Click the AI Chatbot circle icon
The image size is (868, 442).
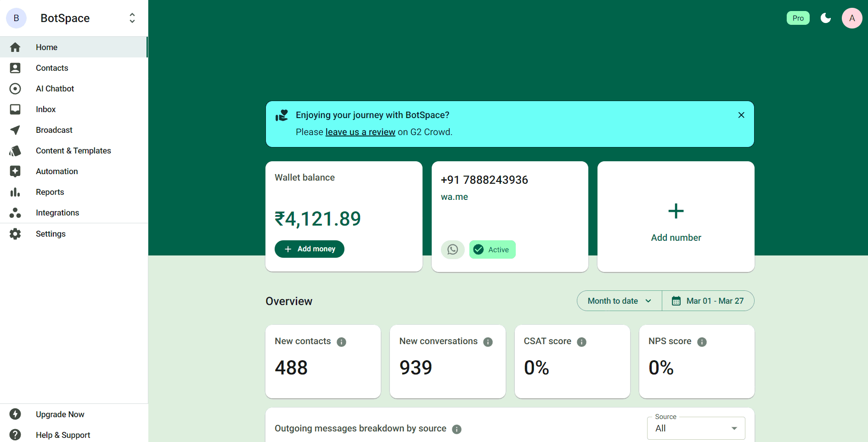(x=15, y=89)
